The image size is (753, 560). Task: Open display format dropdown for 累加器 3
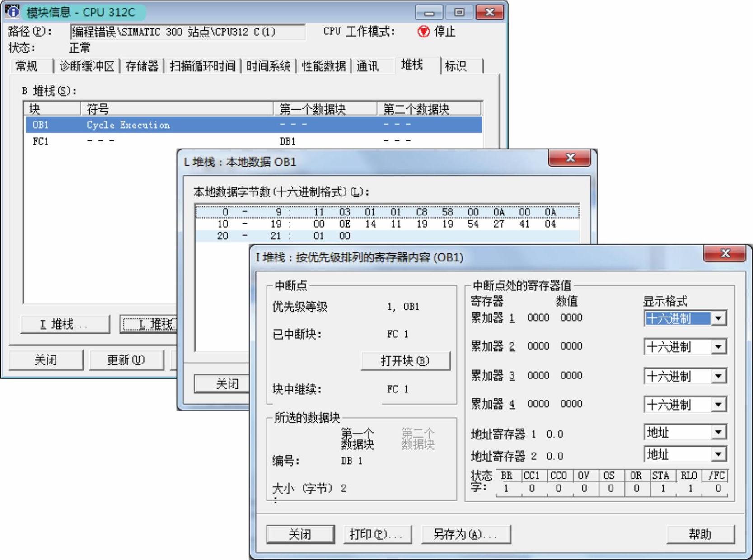click(718, 376)
